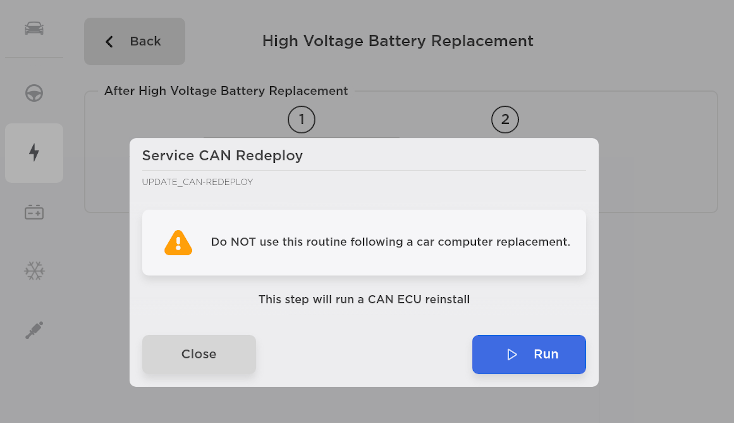Click the screwdriver tool sidebar icon
Viewport: 734px width, 423px height.
(x=34, y=330)
